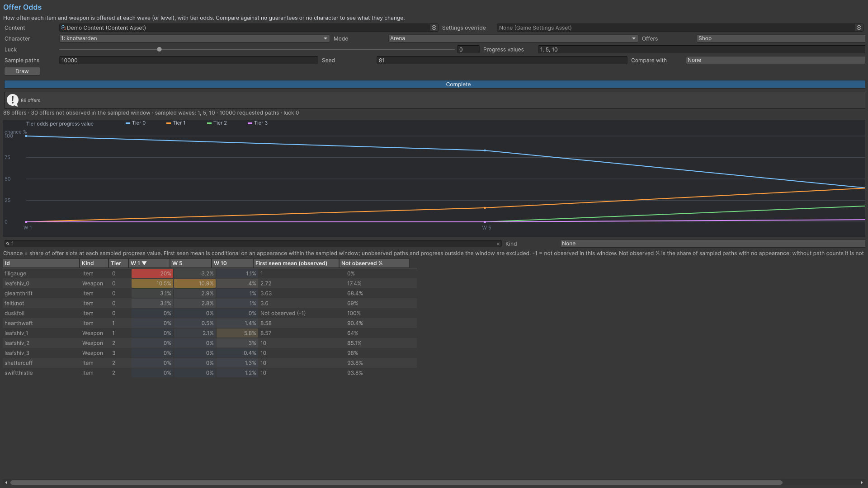Image resolution: width=868 pixels, height=488 pixels.
Task: Click the Draw button
Action: [x=22, y=71]
